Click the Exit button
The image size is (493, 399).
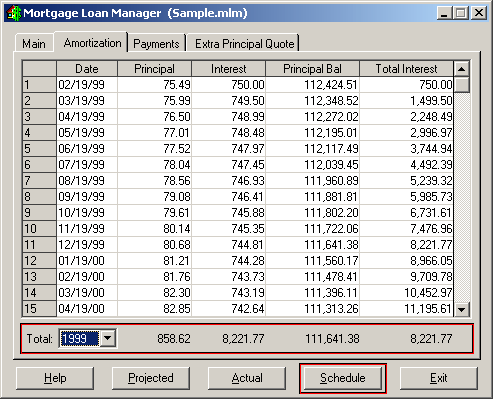click(x=439, y=378)
